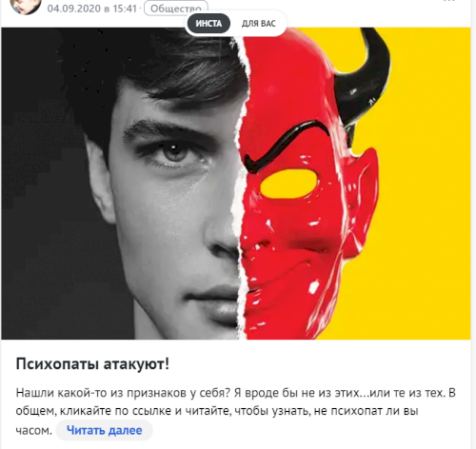The height and width of the screenshot is (449, 476).
Task: Switch to the ИНСТА tab
Action: point(208,24)
